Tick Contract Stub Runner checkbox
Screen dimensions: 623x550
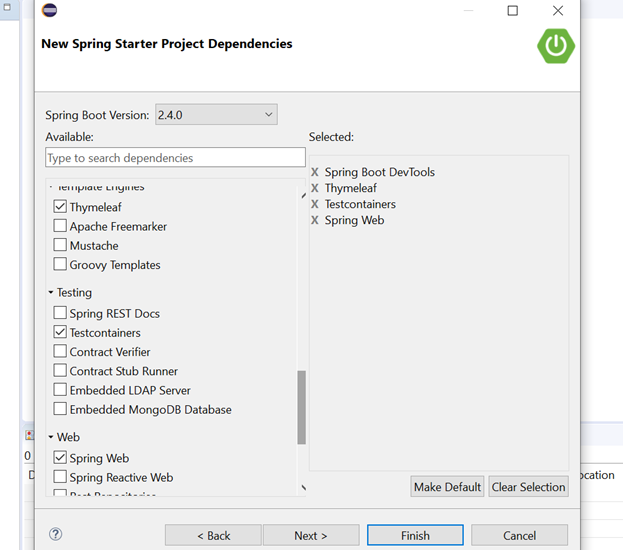60,370
